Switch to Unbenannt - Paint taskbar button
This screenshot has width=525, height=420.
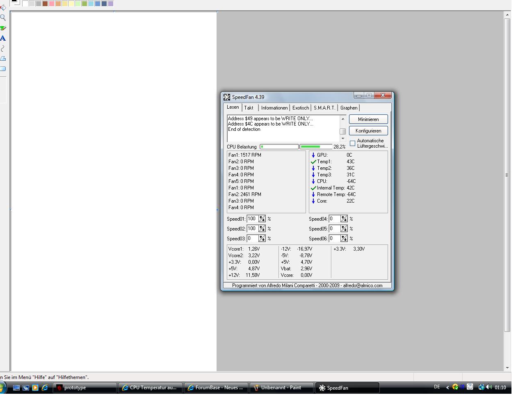click(x=282, y=388)
